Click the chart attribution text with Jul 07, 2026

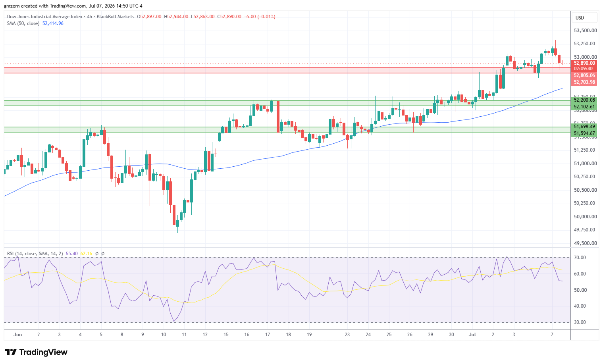[x=73, y=6]
